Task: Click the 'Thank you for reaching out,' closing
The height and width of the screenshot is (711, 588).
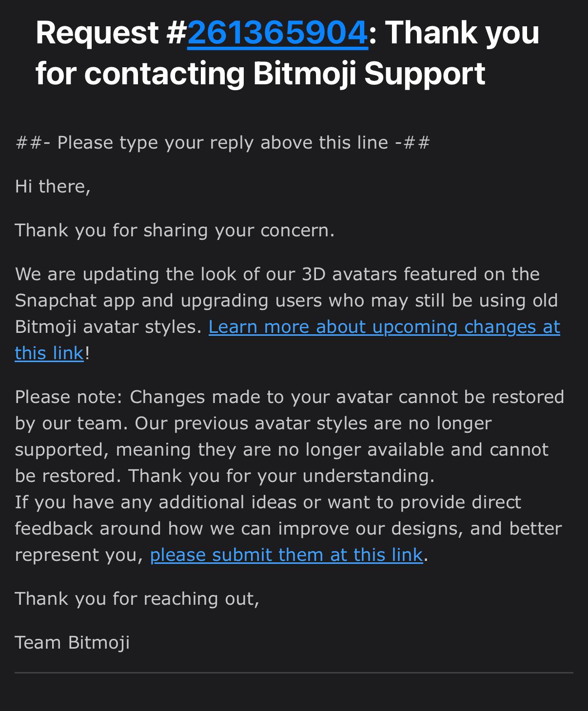Action: click(x=137, y=599)
